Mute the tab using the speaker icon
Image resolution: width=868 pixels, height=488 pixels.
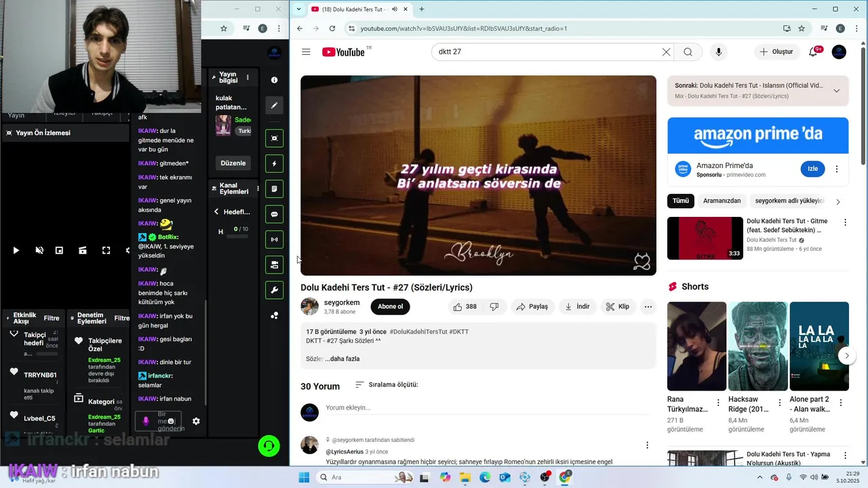coord(395,9)
